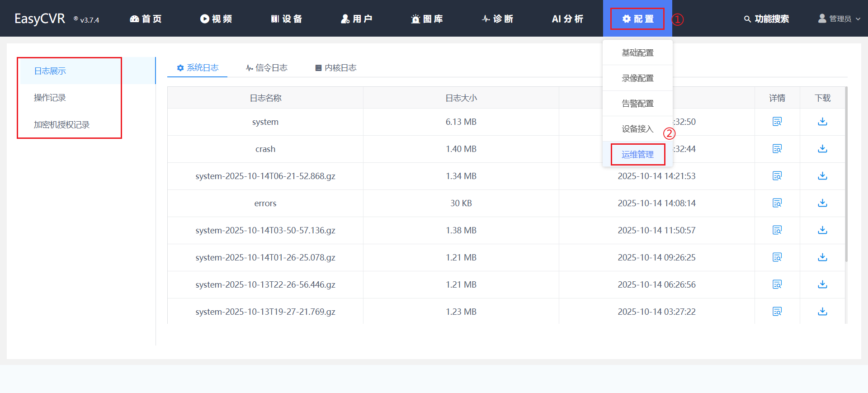Download system-2025-10-13T22-26-56.446.gz log

pyautogui.click(x=822, y=284)
